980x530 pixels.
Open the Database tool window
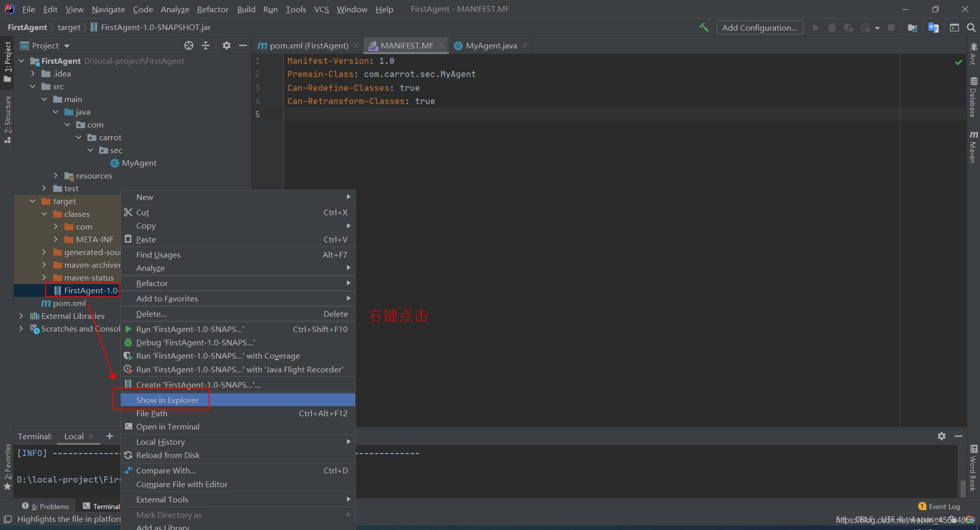click(x=973, y=97)
